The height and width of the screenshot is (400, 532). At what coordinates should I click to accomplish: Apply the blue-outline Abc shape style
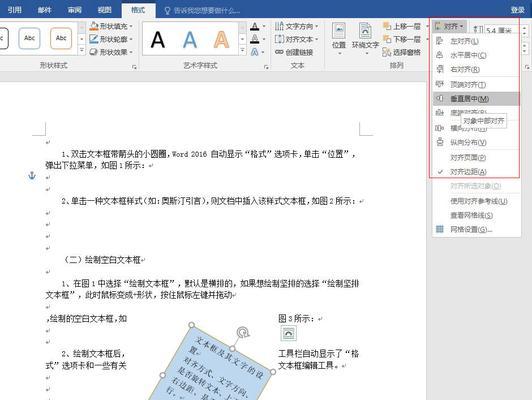coord(30,38)
